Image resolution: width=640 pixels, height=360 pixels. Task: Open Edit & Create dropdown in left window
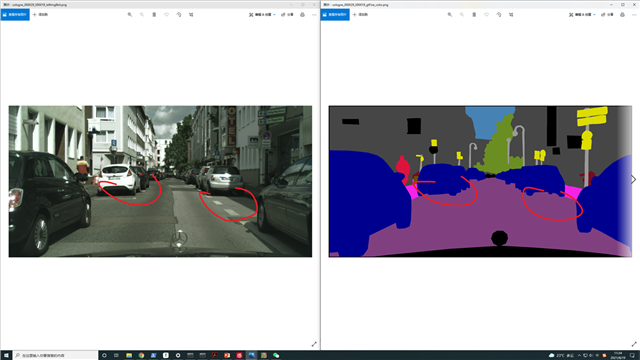pos(262,15)
